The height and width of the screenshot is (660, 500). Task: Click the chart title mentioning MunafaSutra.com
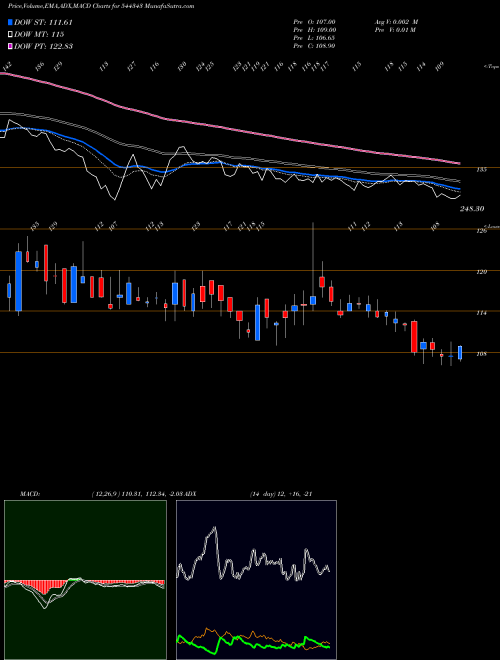(101, 6)
